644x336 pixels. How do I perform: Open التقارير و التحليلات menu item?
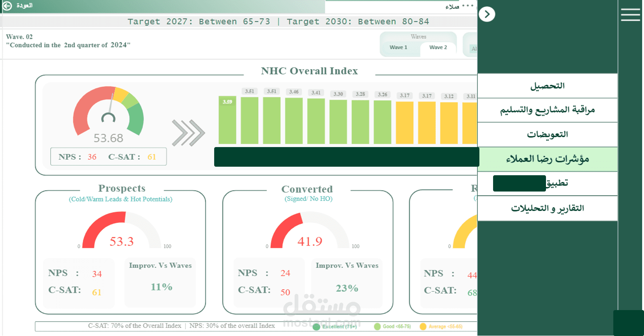click(547, 208)
